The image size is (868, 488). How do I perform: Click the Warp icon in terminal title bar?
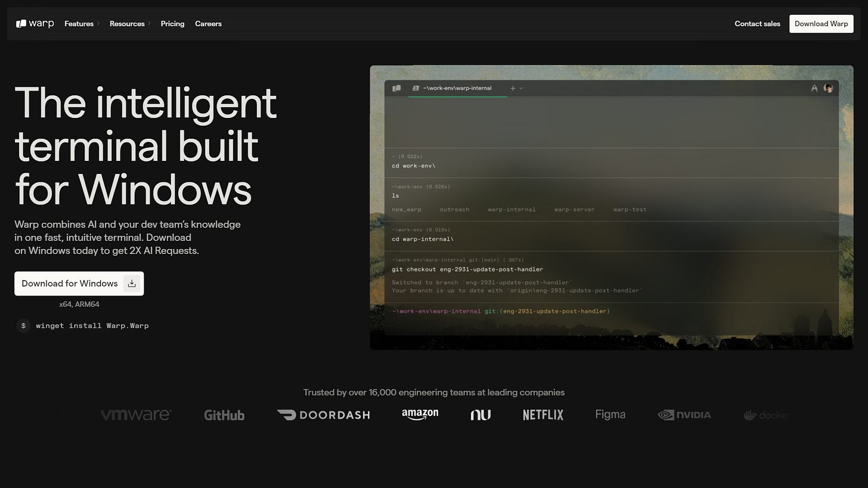click(x=396, y=88)
